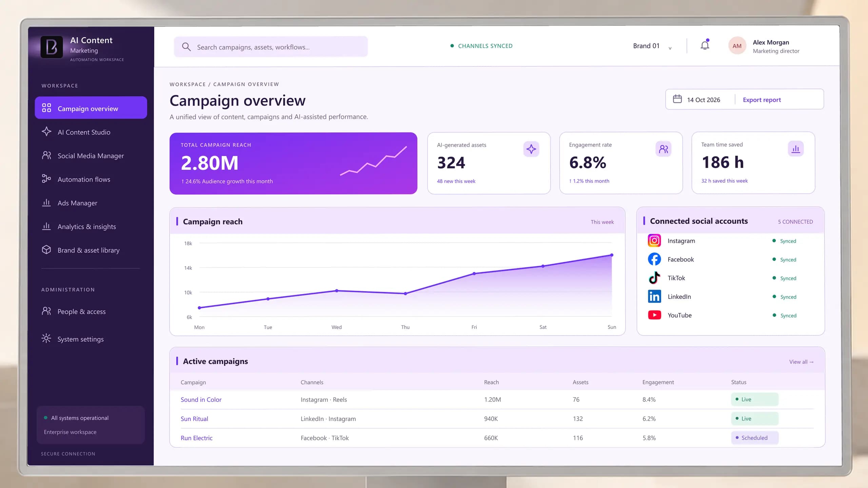Click the CHANNELS SYNCED status indicator
The width and height of the screenshot is (868, 488).
point(481,46)
